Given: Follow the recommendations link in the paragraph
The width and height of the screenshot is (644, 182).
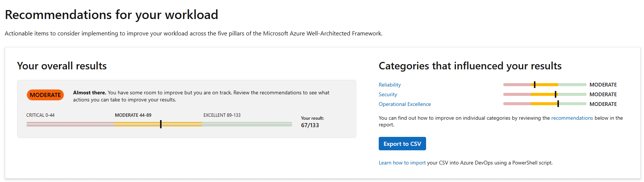Looking at the screenshot, I should click(572, 118).
